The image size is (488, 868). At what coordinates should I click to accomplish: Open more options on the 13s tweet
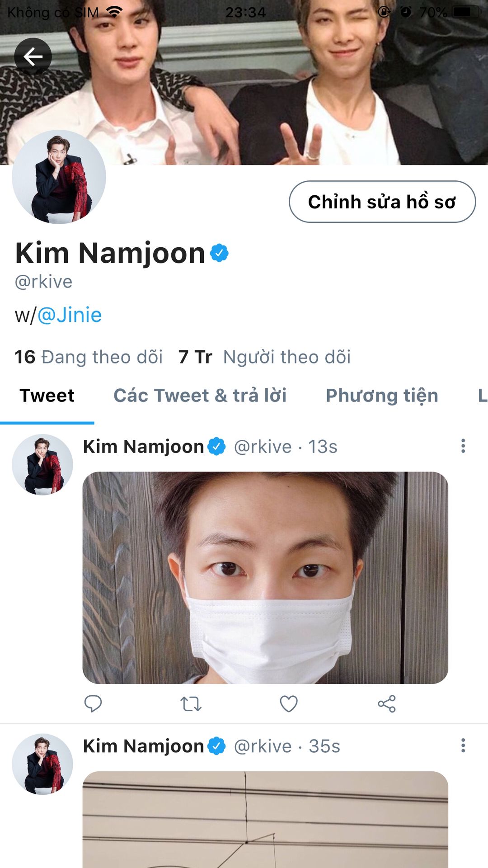[x=463, y=446]
